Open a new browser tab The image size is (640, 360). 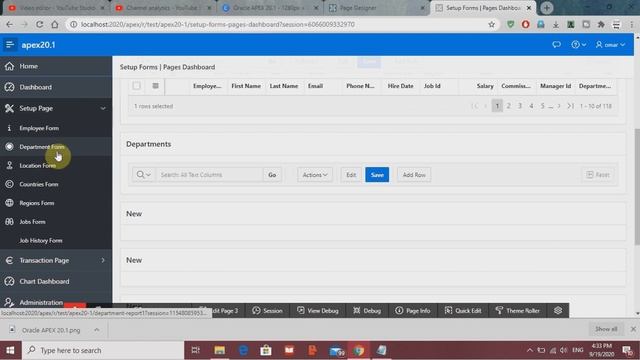click(x=547, y=8)
